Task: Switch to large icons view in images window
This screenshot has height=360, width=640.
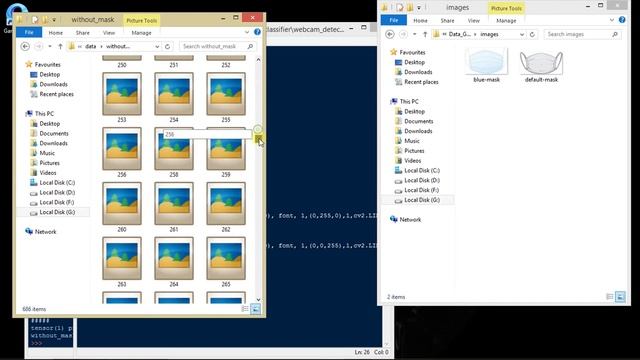Action: coord(620,297)
